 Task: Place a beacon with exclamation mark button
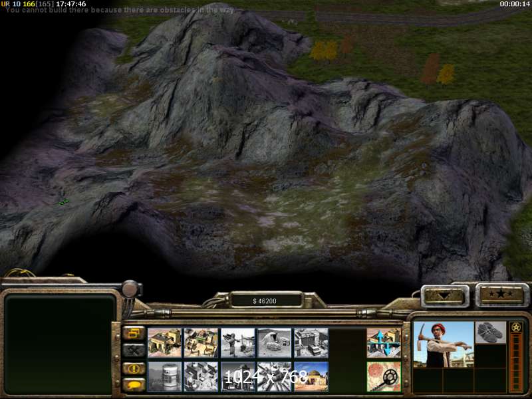[x=134, y=368]
